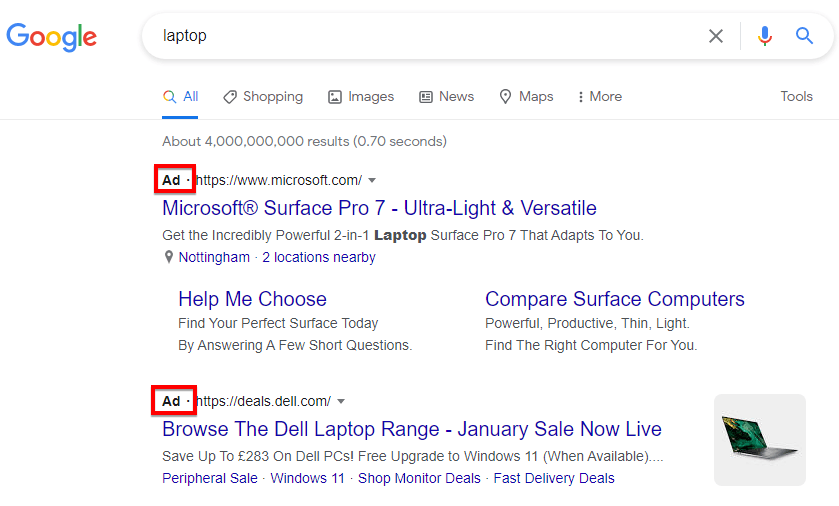Click the Google logo

click(52, 37)
